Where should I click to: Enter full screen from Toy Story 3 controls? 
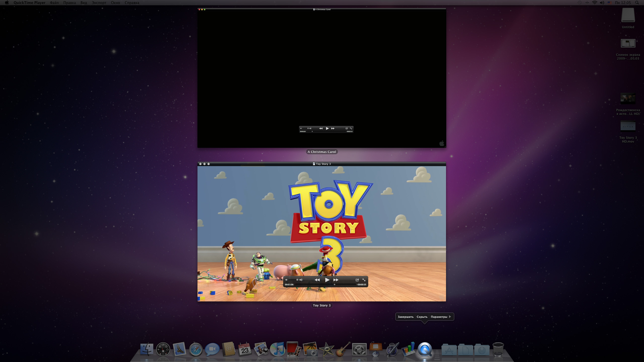click(x=364, y=280)
